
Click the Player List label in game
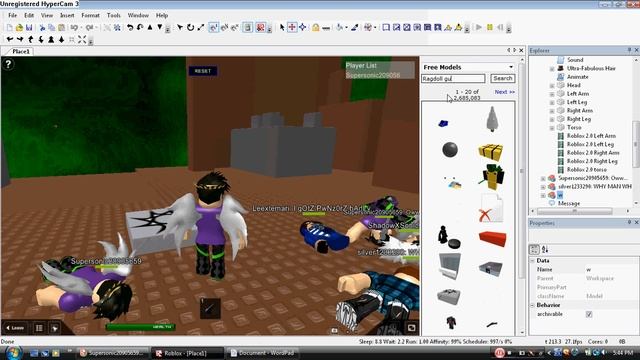(x=361, y=65)
